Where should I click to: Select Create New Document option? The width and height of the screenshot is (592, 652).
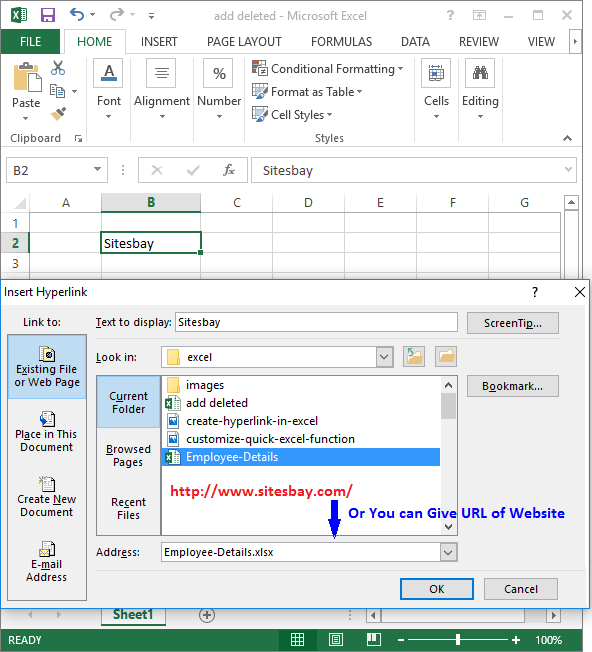pos(47,497)
